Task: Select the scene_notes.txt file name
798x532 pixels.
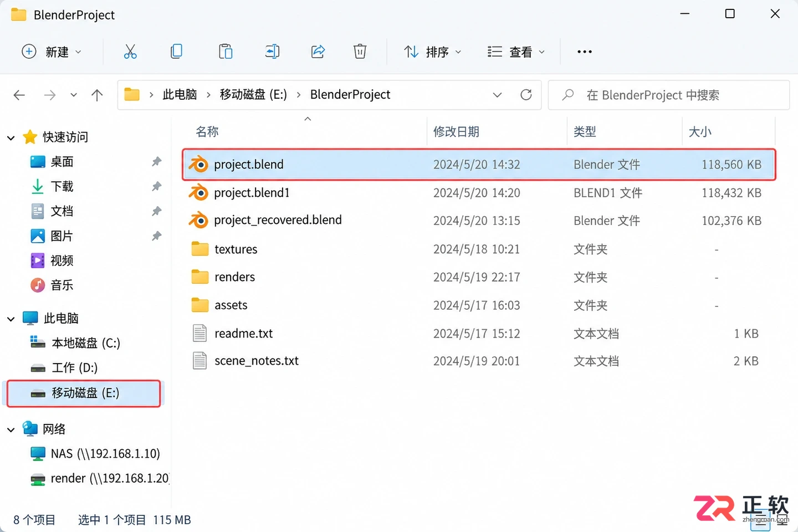Action: [x=256, y=361]
